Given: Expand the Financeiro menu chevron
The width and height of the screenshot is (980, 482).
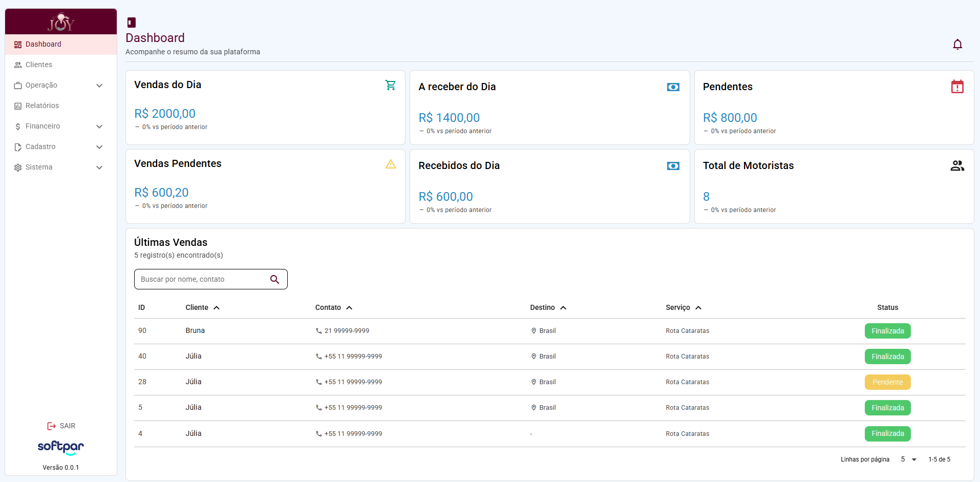Looking at the screenshot, I should click(99, 127).
